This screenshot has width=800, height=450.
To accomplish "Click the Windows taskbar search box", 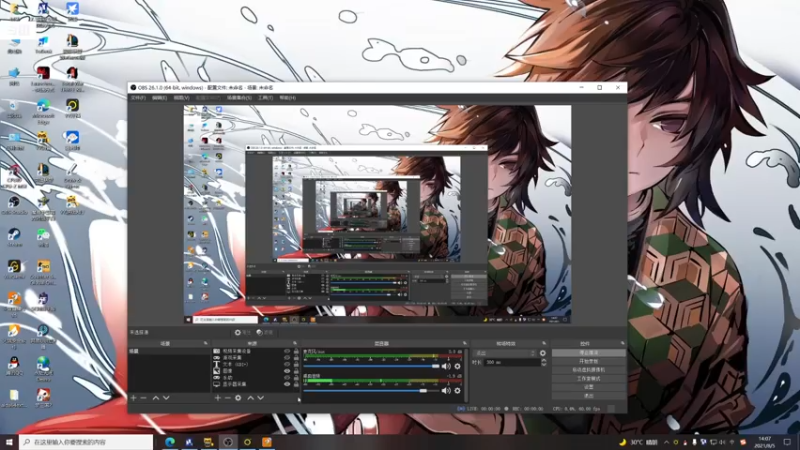I will tap(86, 442).
